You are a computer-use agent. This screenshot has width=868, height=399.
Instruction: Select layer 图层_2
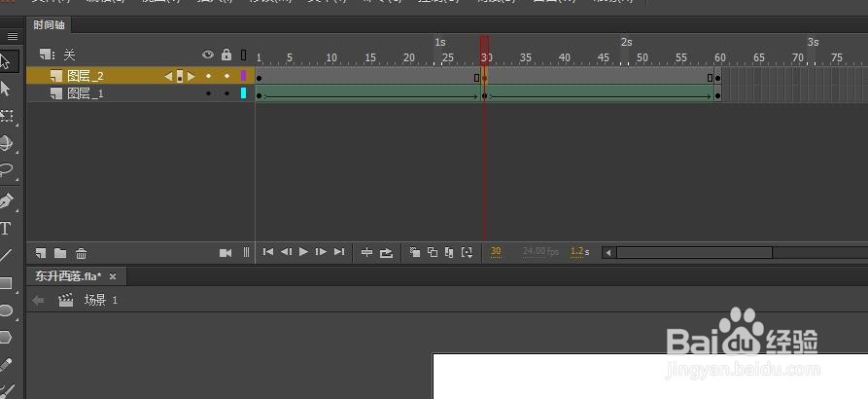[86, 76]
